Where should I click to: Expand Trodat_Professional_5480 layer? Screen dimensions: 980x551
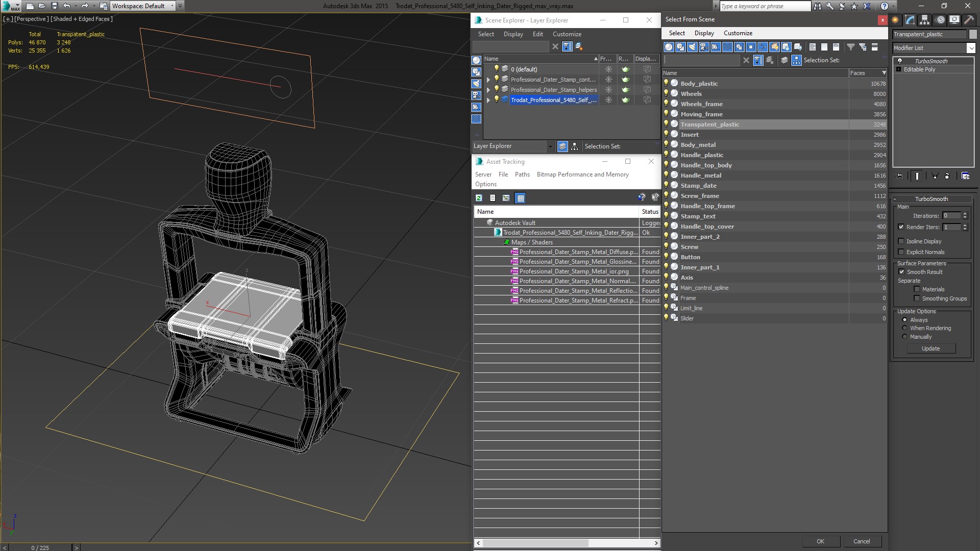click(488, 100)
